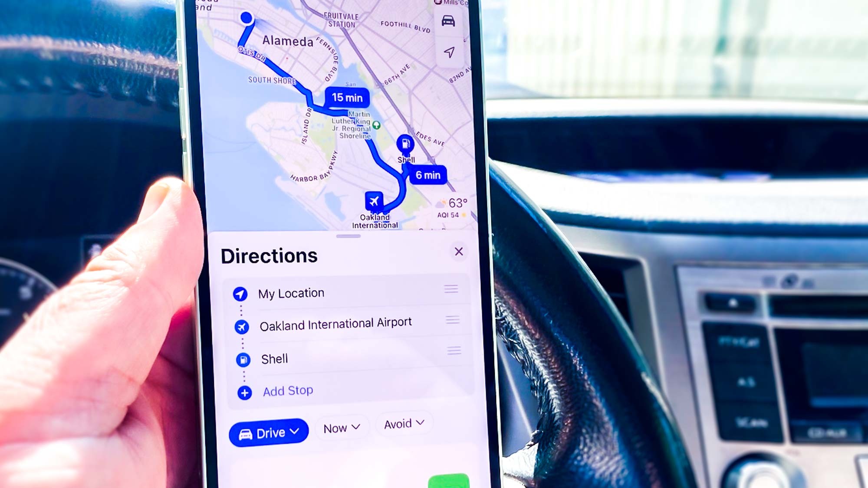Select the 6 min alternate route label

point(427,174)
